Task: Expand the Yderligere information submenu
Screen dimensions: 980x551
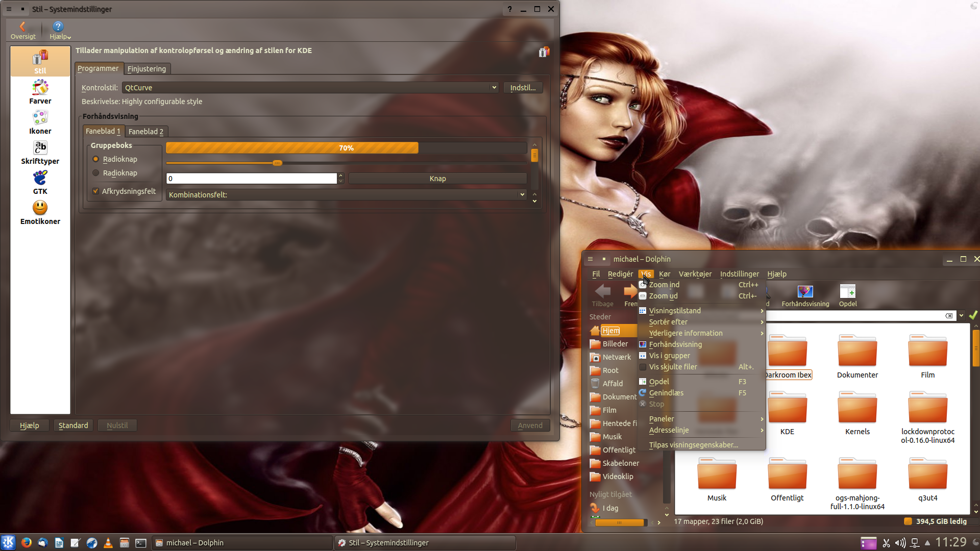Action: tap(701, 333)
